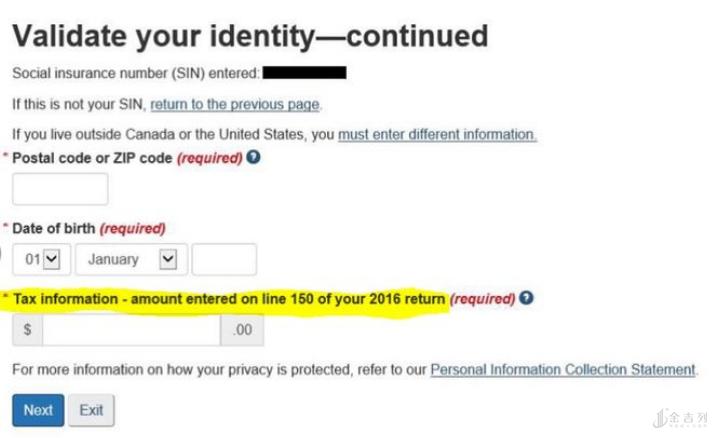
Task: Click the 'Date of birth' label
Action: [54, 228]
